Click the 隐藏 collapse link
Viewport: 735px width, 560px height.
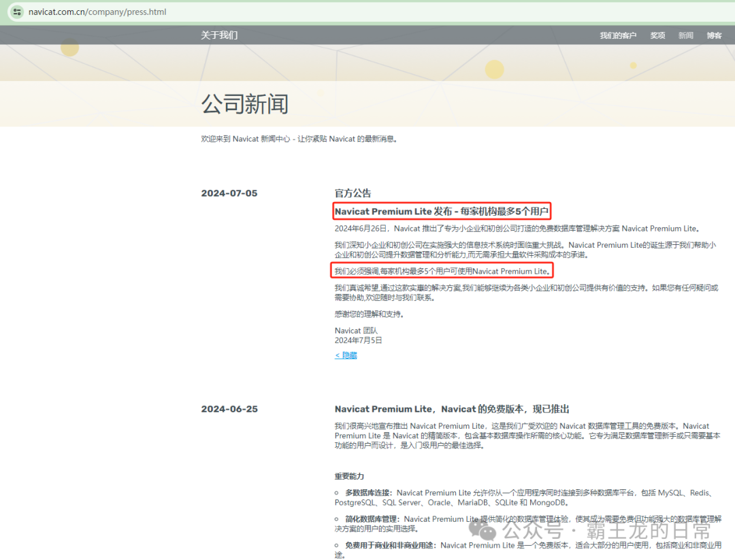tap(346, 355)
